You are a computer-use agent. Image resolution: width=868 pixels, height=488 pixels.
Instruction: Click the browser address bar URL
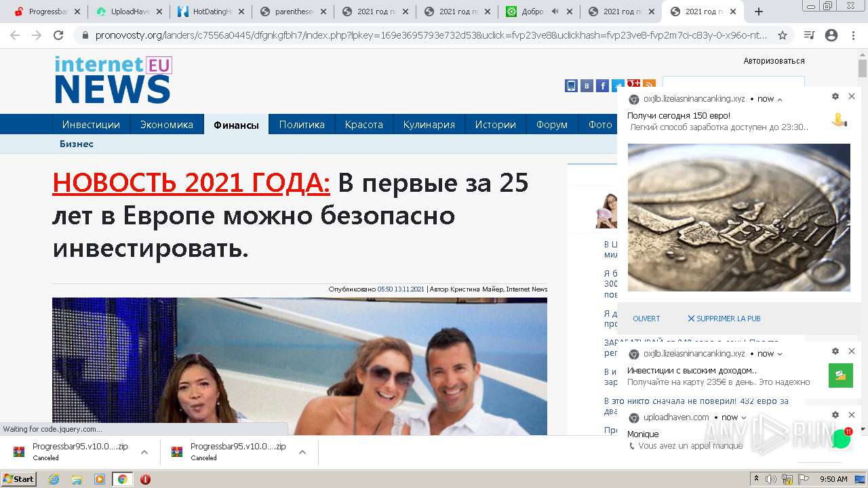431,35
